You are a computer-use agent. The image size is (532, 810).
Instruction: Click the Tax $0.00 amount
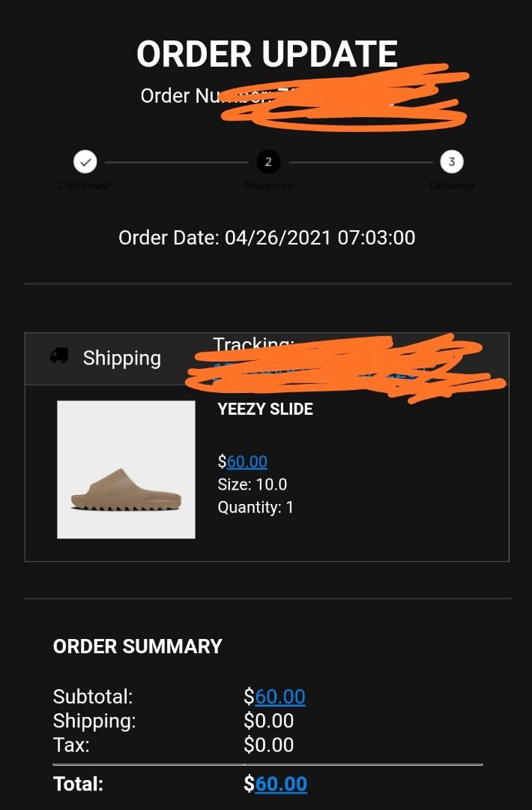click(269, 745)
